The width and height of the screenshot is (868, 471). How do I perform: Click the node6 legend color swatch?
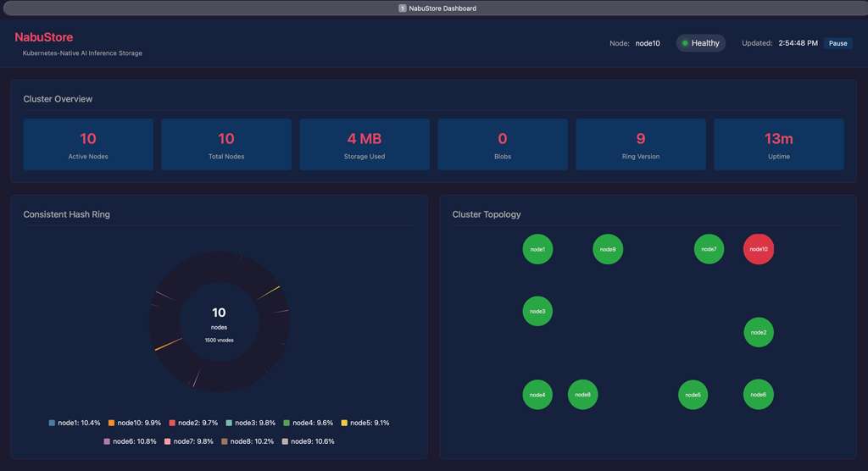tap(107, 441)
